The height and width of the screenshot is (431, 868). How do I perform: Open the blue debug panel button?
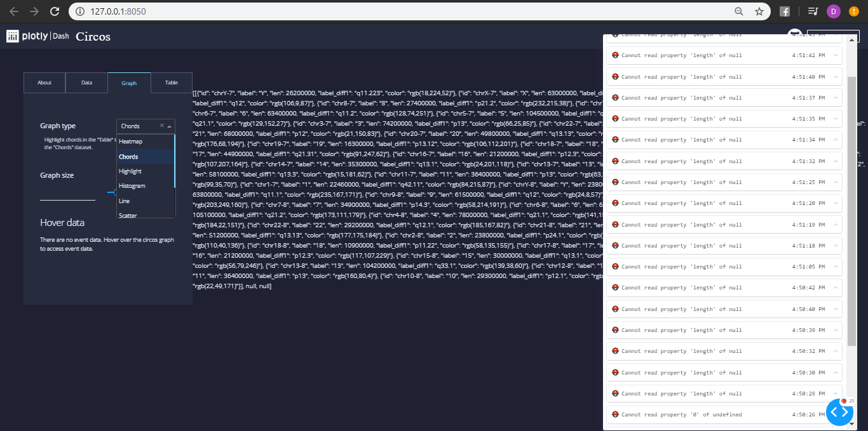(839, 412)
